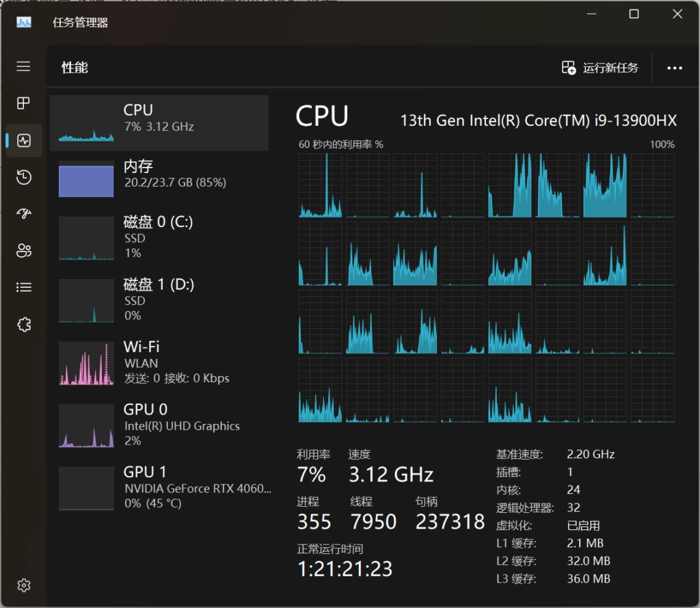Select the Memory (内存) item
700x608 pixels.
[159, 179]
